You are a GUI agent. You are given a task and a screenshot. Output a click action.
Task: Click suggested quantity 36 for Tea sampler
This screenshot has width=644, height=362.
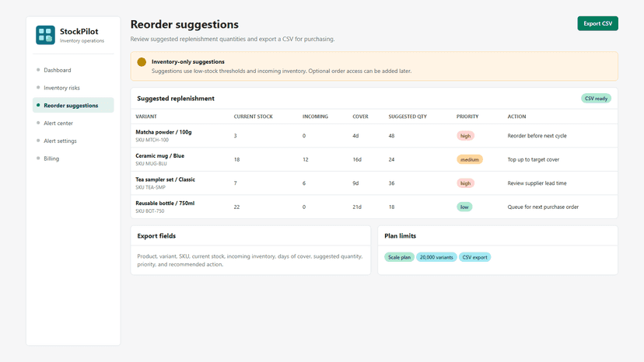coord(391,183)
